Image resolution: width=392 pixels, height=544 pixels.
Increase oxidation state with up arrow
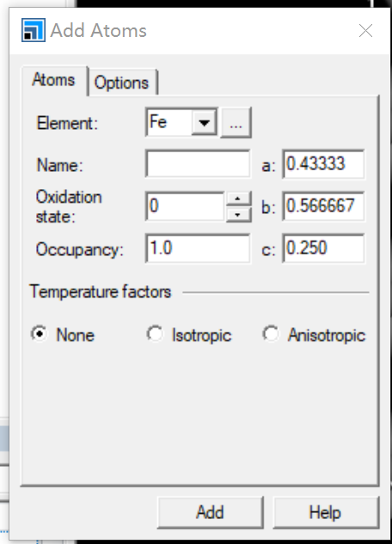238,199
